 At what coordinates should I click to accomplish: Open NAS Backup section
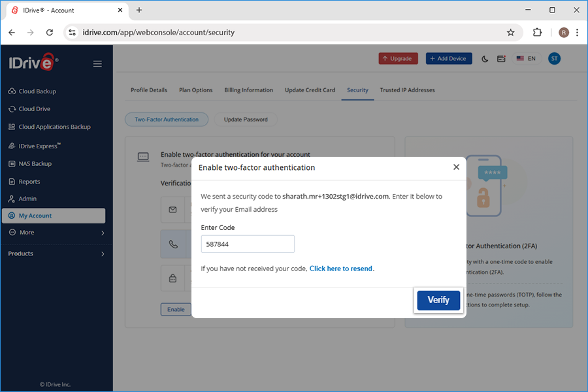tap(35, 163)
